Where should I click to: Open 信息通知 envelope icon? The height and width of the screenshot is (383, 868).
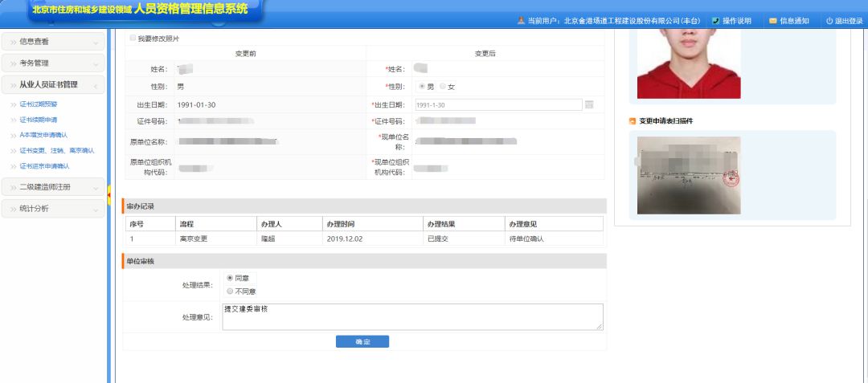(772, 21)
